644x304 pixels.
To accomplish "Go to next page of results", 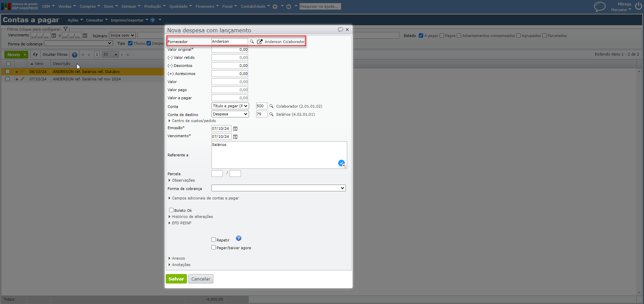I will (x=122, y=55).
